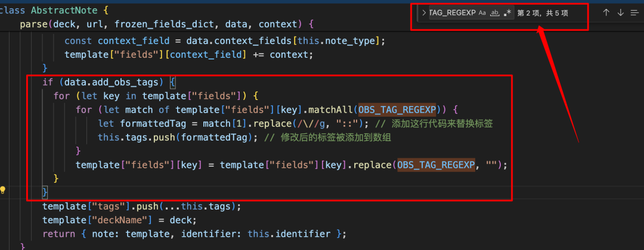
Task: Toggle Find in Selection icon
Action: [x=634, y=12]
